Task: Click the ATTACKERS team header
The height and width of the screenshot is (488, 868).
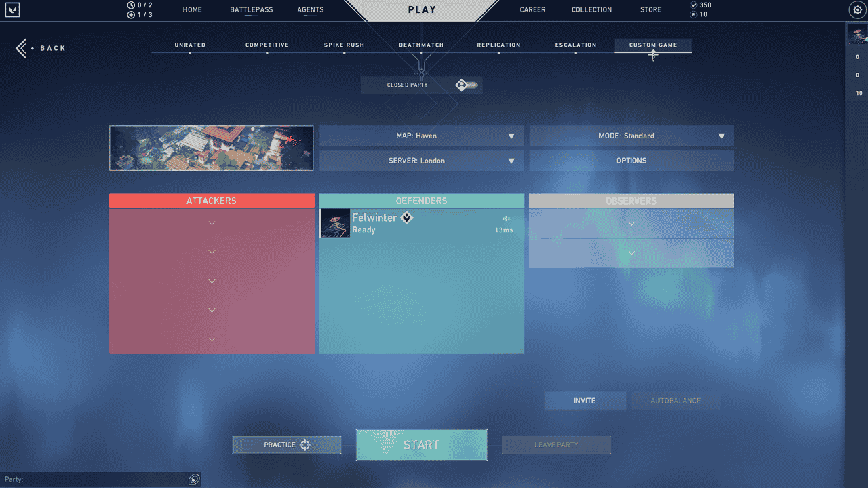Action: pyautogui.click(x=212, y=201)
